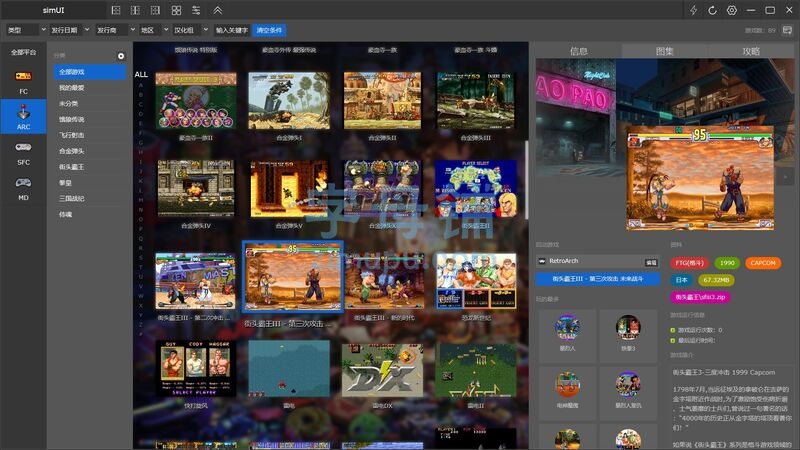Screen dimensions: 800x450
Task: Select the 未分类 category
Action: point(90,104)
